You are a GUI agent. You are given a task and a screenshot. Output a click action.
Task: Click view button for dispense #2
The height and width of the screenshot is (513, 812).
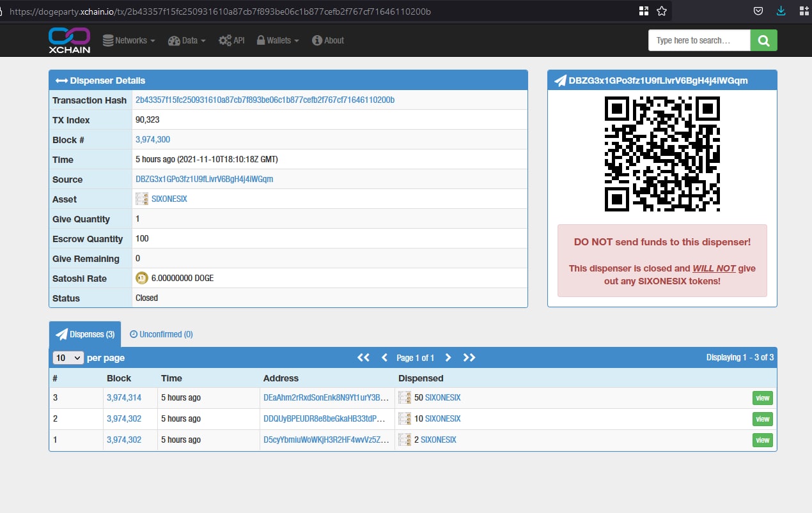[x=763, y=419]
